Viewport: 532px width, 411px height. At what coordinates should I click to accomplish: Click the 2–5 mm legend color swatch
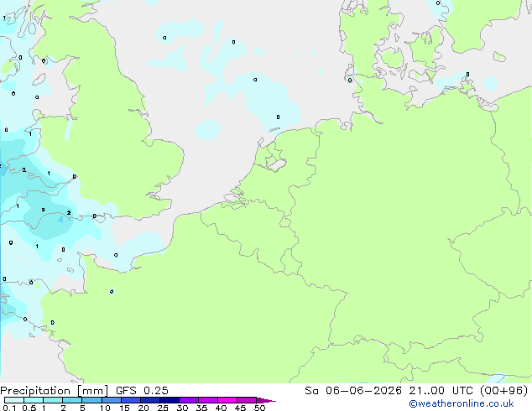pyautogui.click(x=72, y=400)
